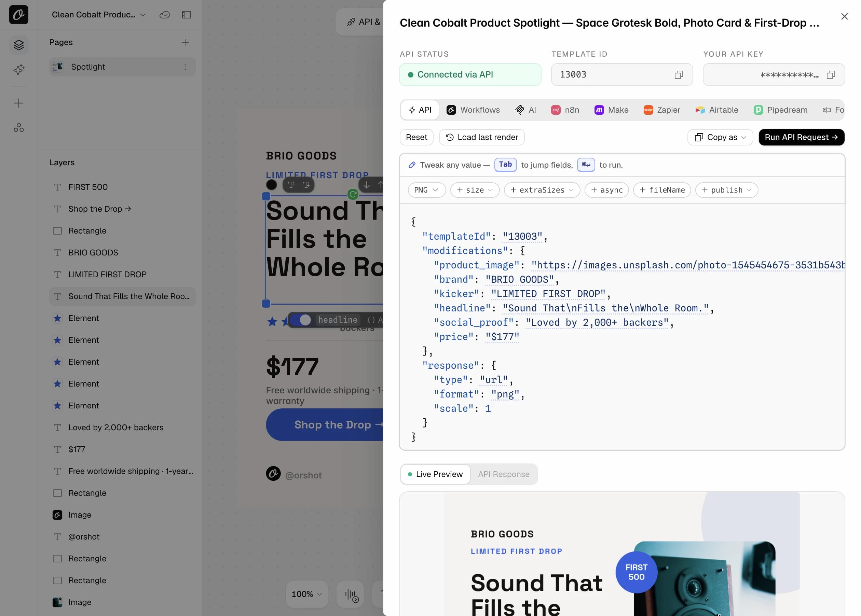Edit the price value $177 in JSON
The width and height of the screenshot is (861, 616).
502,337
